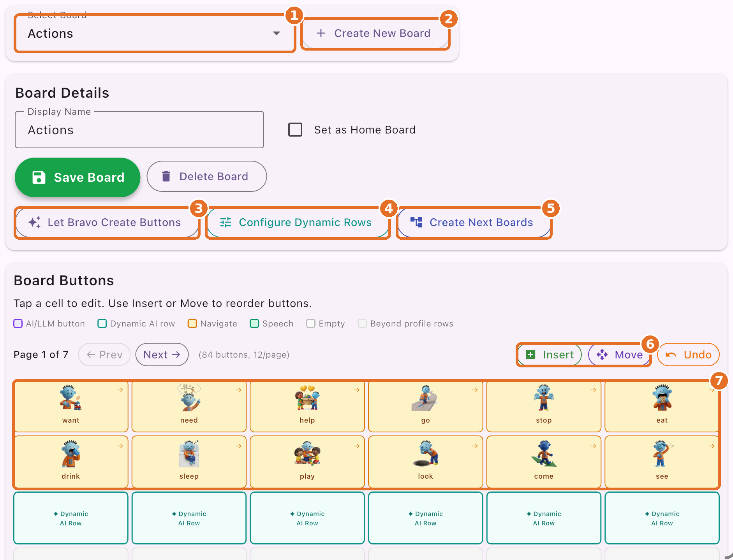Select the play button cell
The width and height of the screenshot is (733, 560).
[307, 462]
